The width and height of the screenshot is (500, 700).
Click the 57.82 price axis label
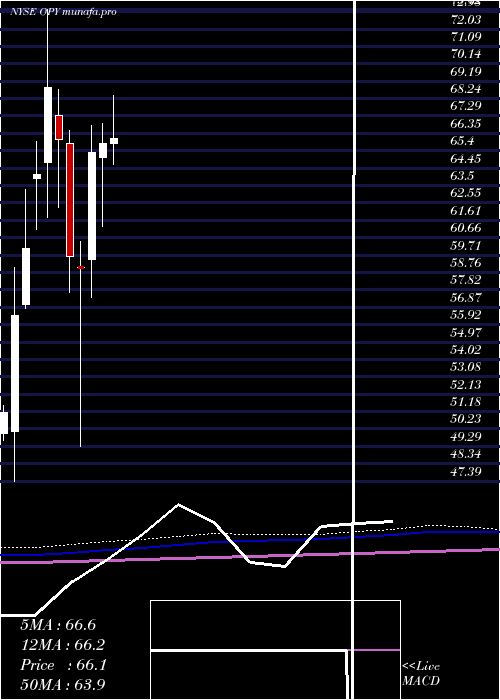click(x=466, y=280)
